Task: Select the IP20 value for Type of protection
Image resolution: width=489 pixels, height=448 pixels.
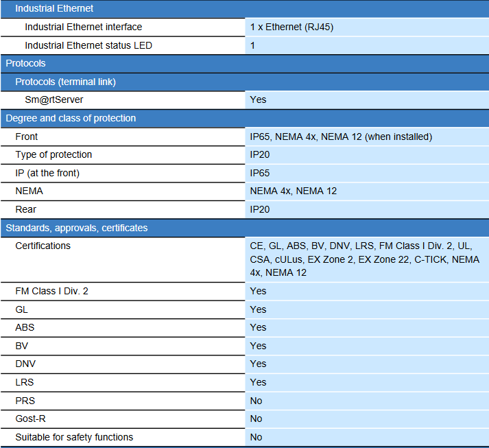Action: tap(260, 155)
